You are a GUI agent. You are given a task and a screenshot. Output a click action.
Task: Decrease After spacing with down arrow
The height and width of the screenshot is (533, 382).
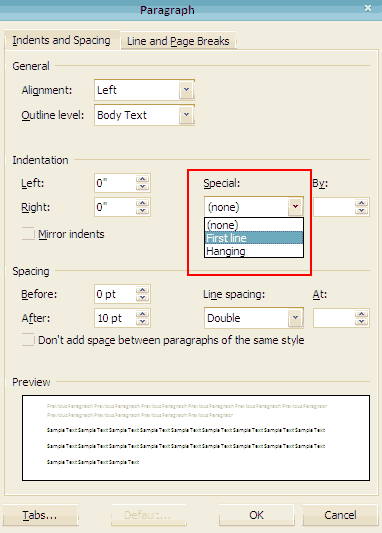(x=142, y=322)
